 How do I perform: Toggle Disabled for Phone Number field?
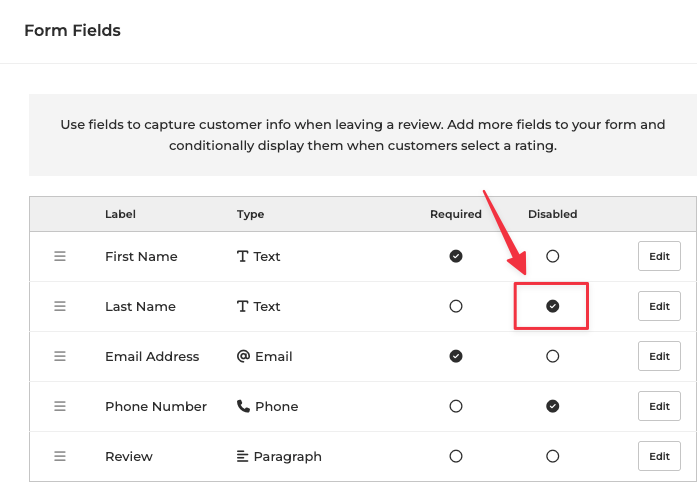coord(552,406)
